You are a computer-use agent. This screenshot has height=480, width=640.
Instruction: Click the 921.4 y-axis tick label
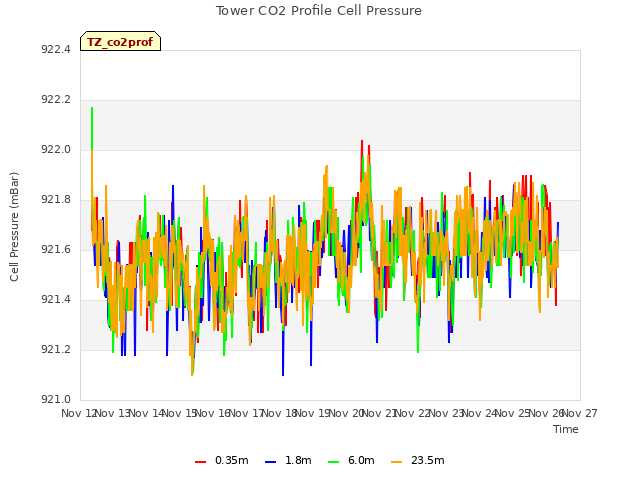[56, 300]
